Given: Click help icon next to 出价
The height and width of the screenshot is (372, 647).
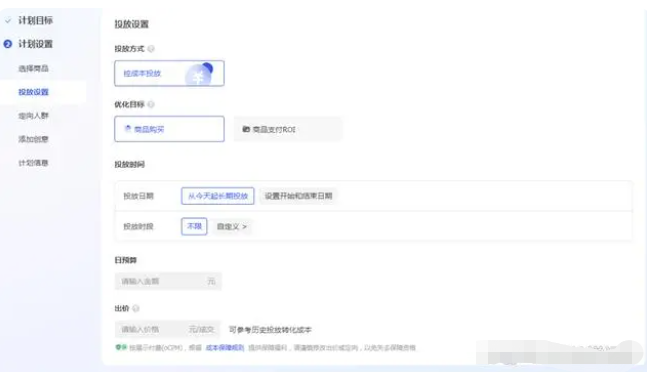Looking at the screenshot, I should 136,308.
